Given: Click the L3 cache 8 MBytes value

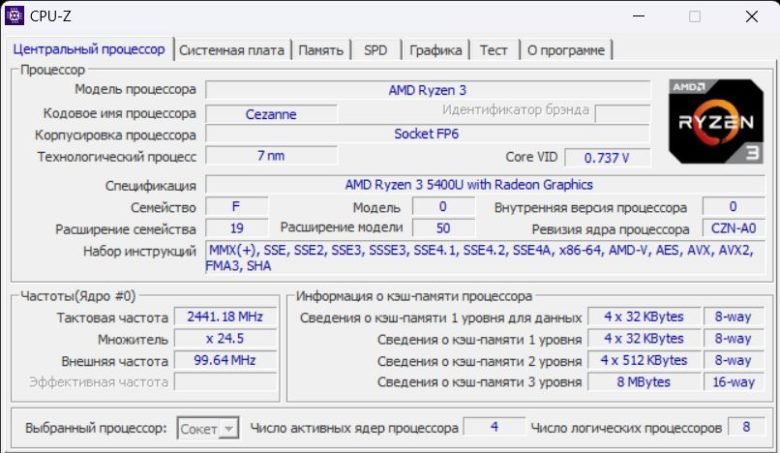Looking at the screenshot, I should tap(644, 382).
